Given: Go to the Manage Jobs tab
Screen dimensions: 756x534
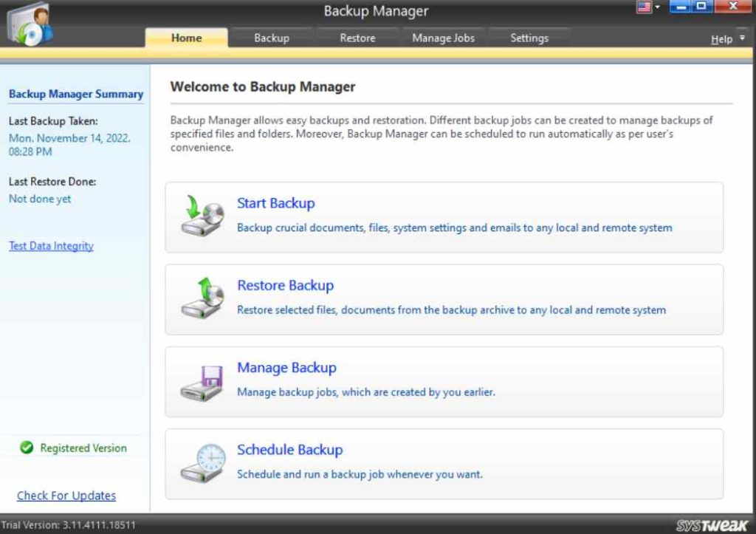Looking at the screenshot, I should pos(443,38).
